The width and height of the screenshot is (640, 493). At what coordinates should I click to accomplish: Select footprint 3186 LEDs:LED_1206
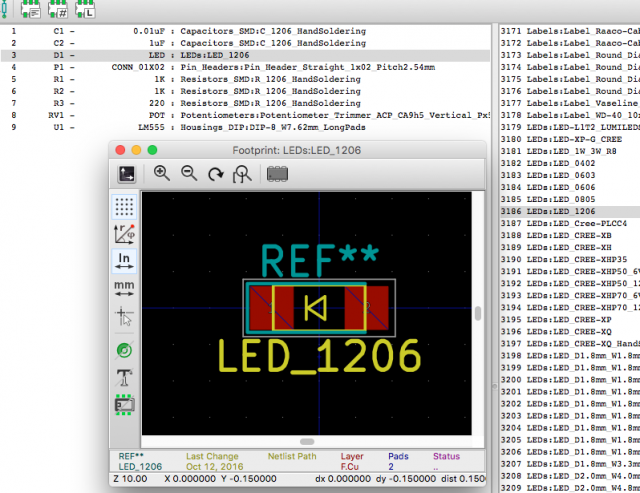pyautogui.click(x=570, y=211)
